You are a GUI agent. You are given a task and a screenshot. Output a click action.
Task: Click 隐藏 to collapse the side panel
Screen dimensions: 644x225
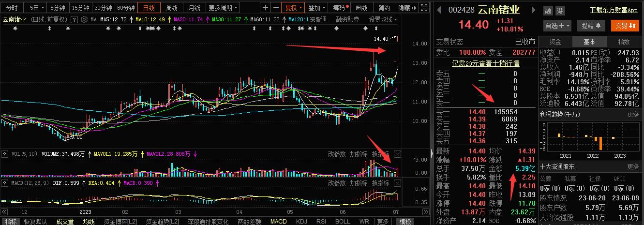click(406, 8)
